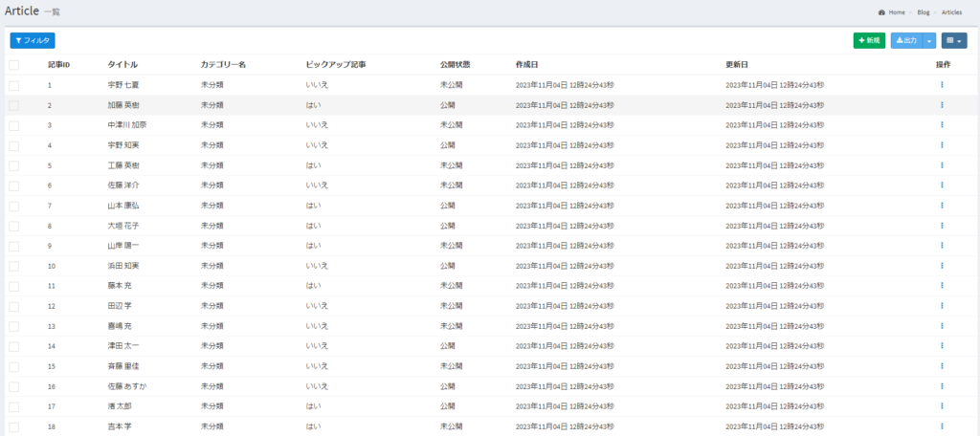The image size is (980, 436).
Task: Click the 更新日 column header
Action: pos(737,65)
